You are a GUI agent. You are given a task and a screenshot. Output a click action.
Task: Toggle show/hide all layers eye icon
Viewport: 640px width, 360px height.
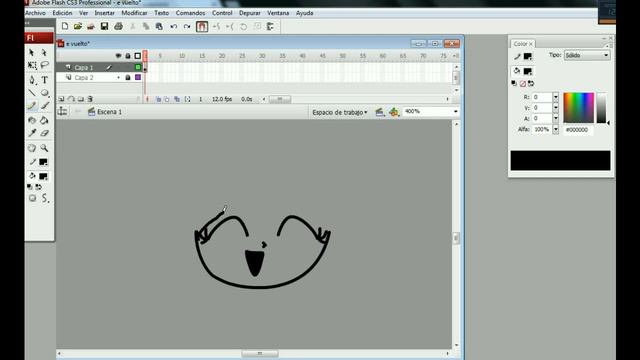click(x=118, y=56)
